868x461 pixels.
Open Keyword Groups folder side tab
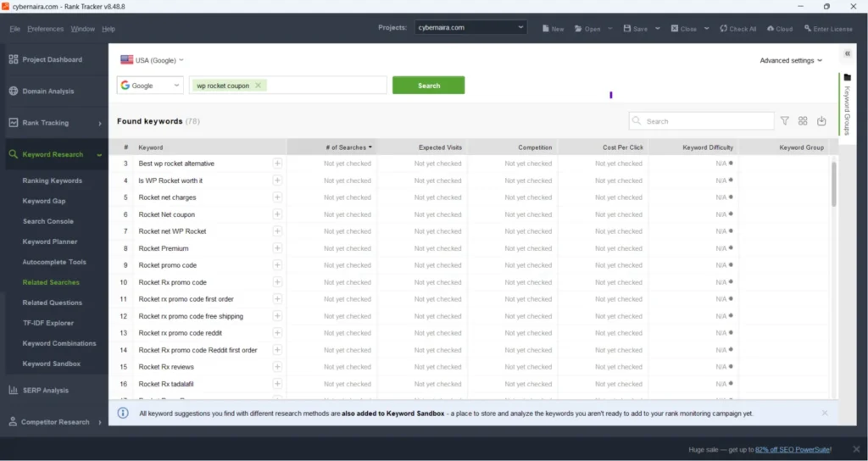(847, 104)
